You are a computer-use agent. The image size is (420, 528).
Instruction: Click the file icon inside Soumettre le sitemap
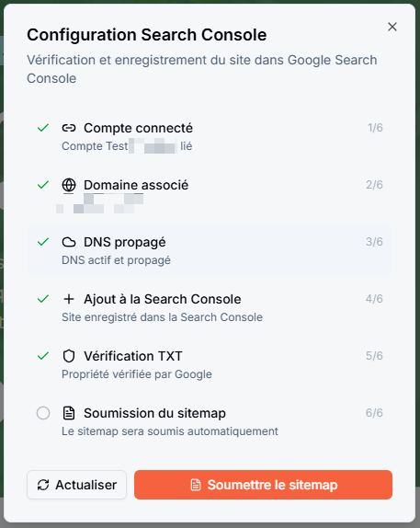tap(196, 485)
